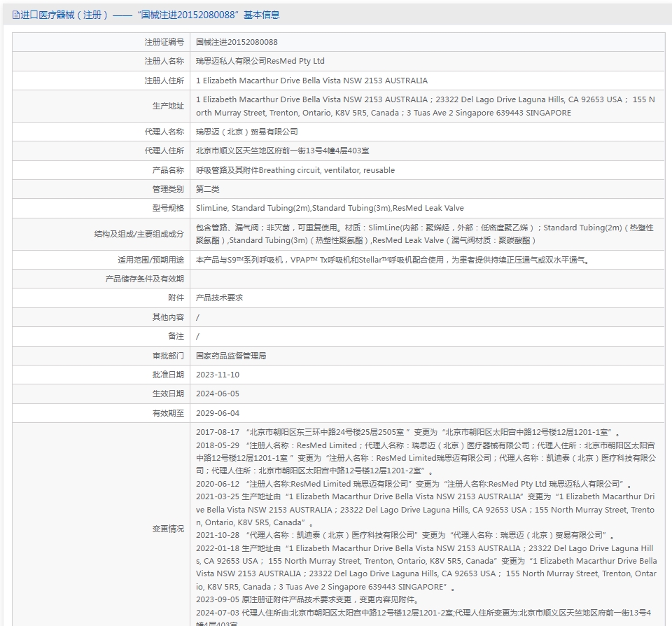Click the '附件' row label
672x626 pixels.
176,298
